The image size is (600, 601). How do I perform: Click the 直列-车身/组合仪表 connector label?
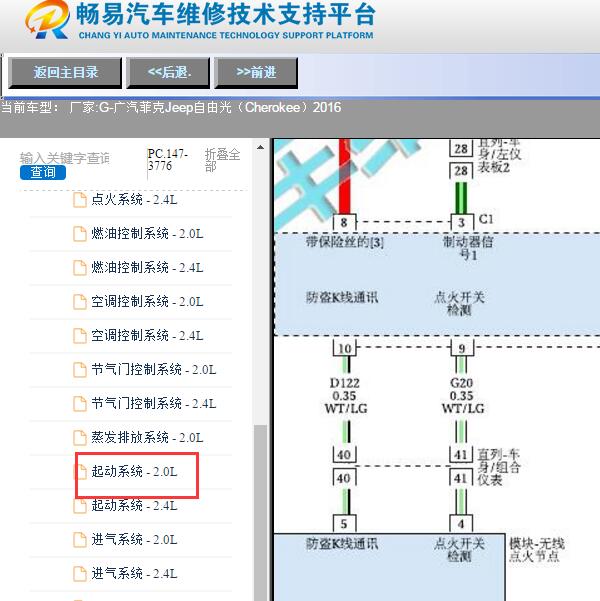coord(498,467)
